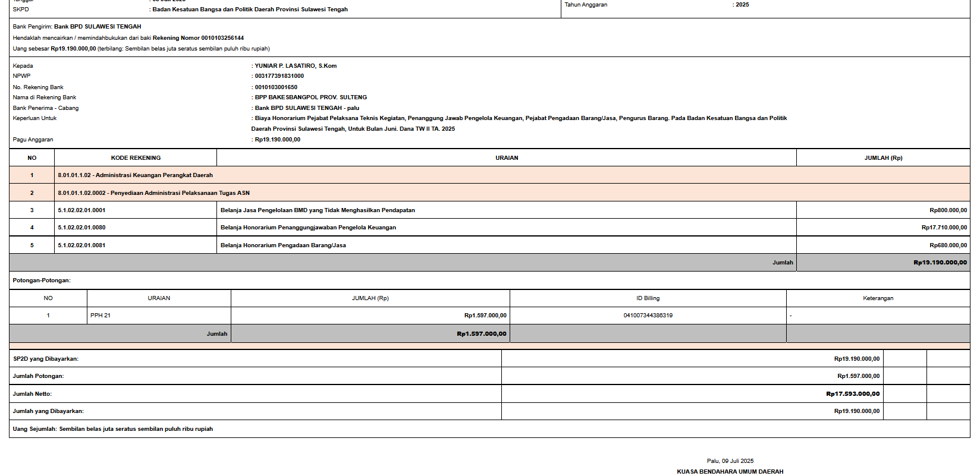The width and height of the screenshot is (980, 476).
Task: Click the JUMLAH (Rp) header in the Potongan table
Action: pyautogui.click(x=370, y=298)
